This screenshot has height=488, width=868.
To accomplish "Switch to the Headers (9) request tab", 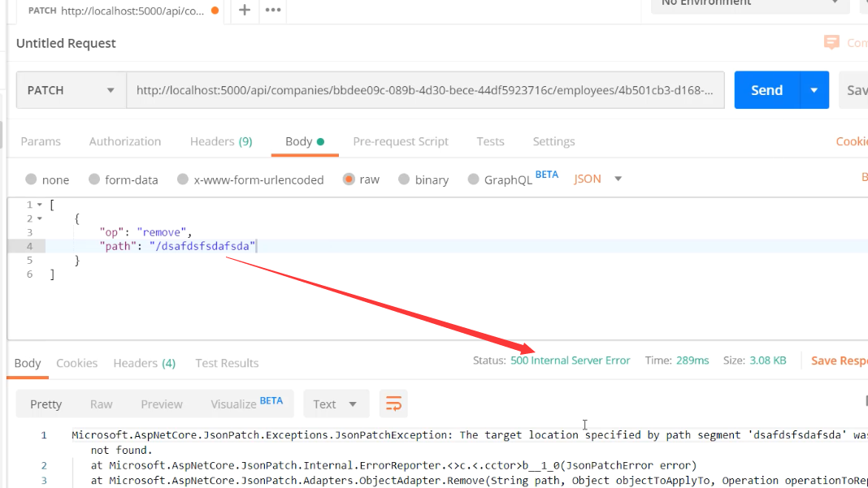I will [x=221, y=141].
